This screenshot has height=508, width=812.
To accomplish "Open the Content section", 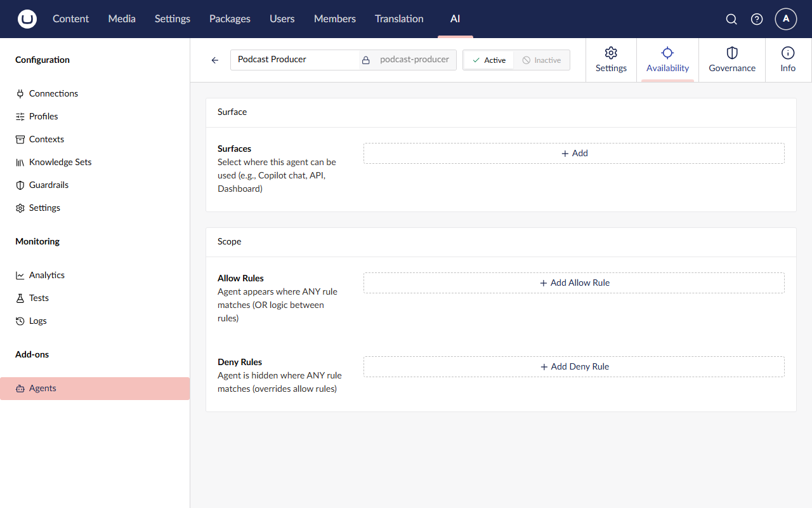I will (x=71, y=19).
